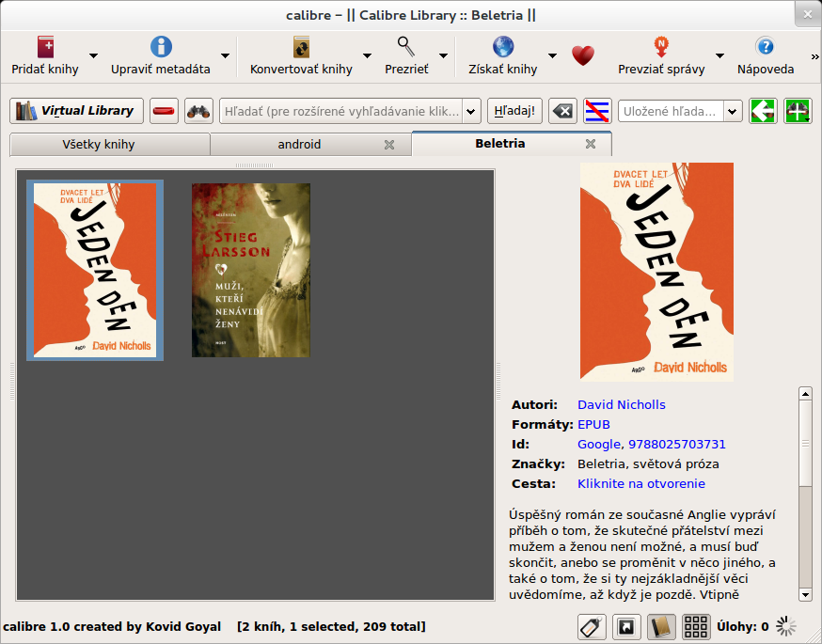Screen dimensions: 822x644
Task: Click the Úlohy: 0 jobs indicator
Action: (x=742, y=627)
